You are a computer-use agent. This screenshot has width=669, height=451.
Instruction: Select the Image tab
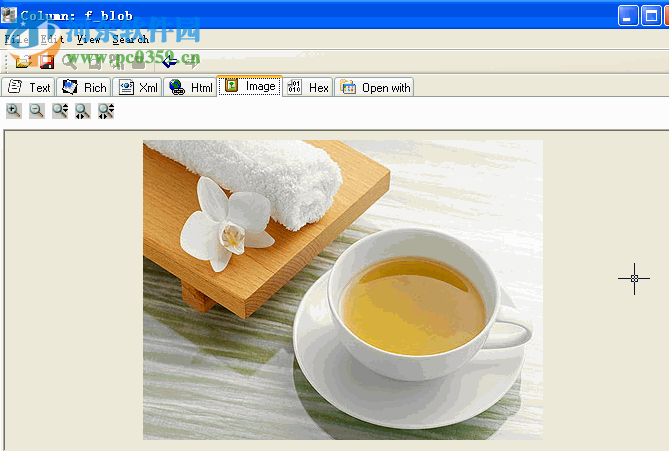click(250, 86)
